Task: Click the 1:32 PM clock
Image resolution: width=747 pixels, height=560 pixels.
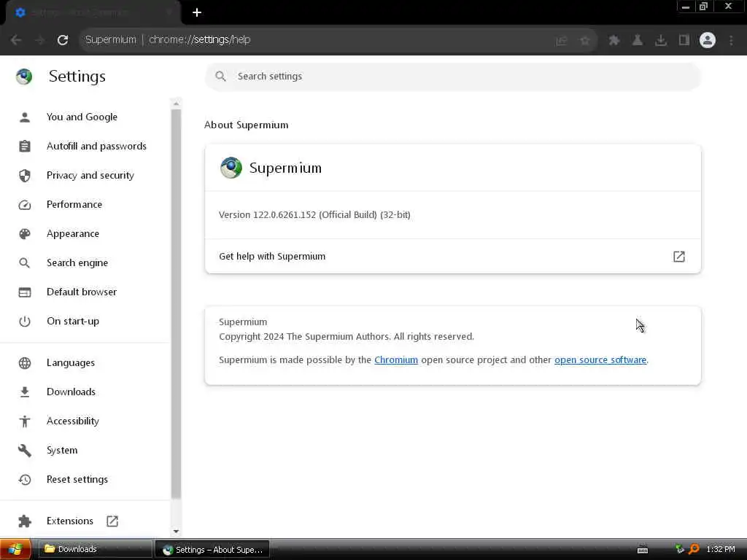Action: click(721, 549)
